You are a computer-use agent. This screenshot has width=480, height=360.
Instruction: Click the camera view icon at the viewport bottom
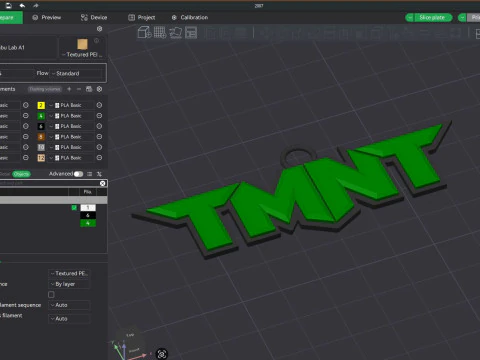coord(162,354)
